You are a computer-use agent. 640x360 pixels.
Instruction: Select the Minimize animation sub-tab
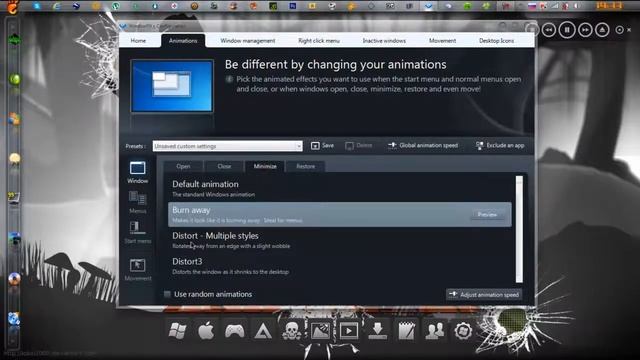pyautogui.click(x=265, y=167)
